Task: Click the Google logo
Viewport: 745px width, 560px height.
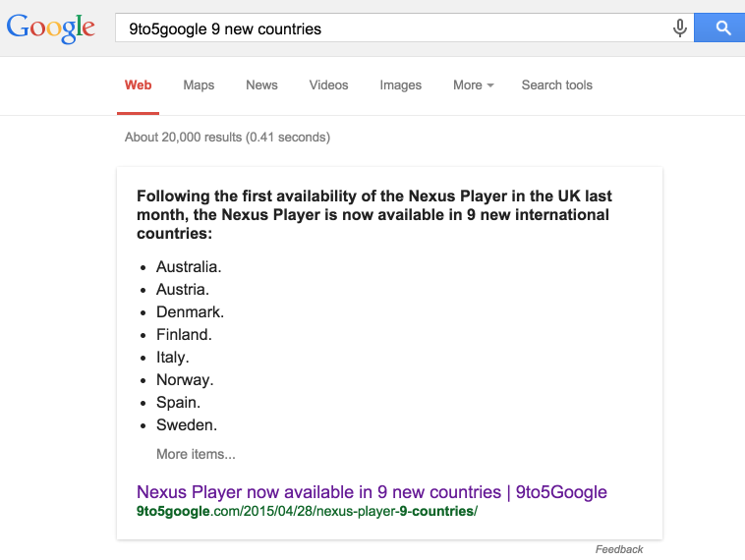Action: (51, 28)
